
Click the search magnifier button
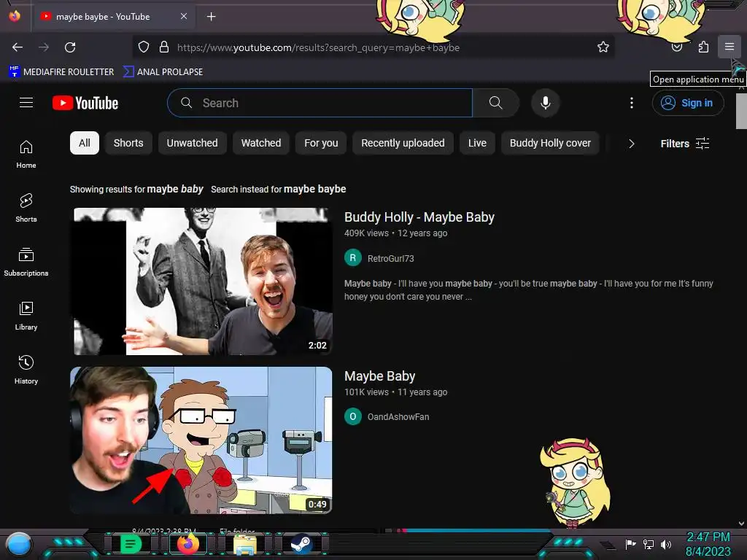pos(495,103)
